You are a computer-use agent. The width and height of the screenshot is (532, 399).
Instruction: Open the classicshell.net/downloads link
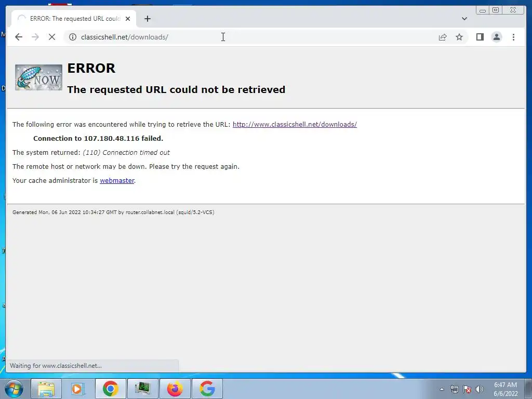pyautogui.click(x=295, y=125)
